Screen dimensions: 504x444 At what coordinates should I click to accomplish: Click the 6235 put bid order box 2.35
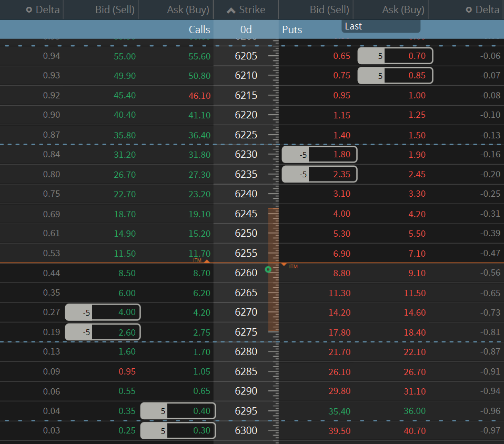pos(319,174)
